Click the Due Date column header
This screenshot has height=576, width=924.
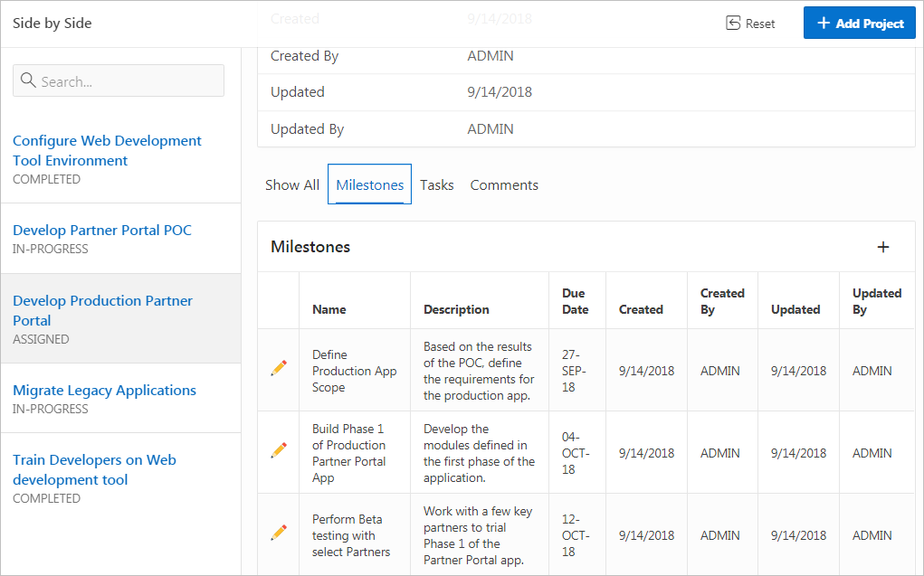pos(573,301)
